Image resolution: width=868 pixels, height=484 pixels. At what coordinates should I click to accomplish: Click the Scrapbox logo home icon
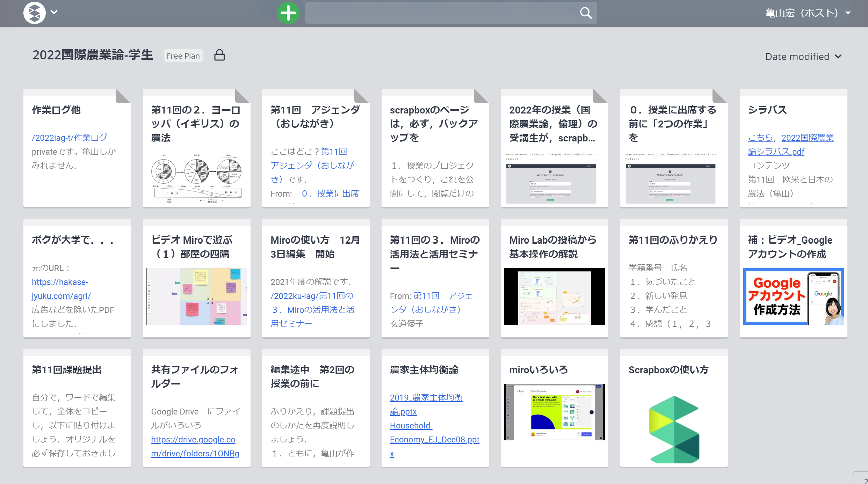coord(34,13)
